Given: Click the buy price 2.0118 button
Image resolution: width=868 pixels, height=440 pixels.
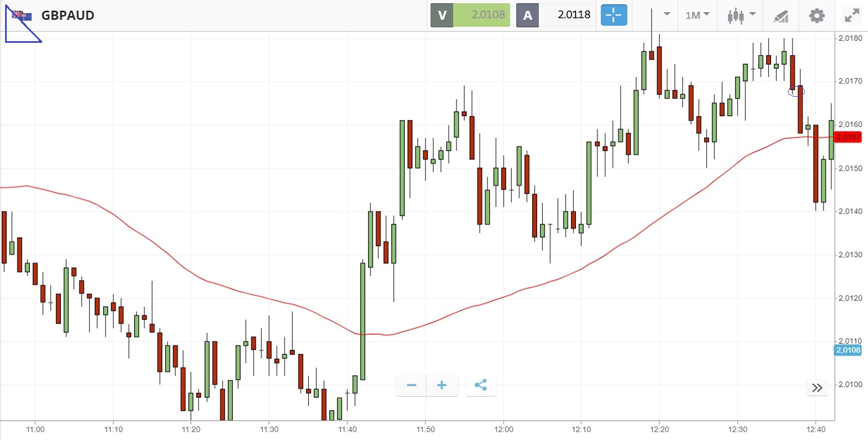Looking at the screenshot, I should (556, 15).
